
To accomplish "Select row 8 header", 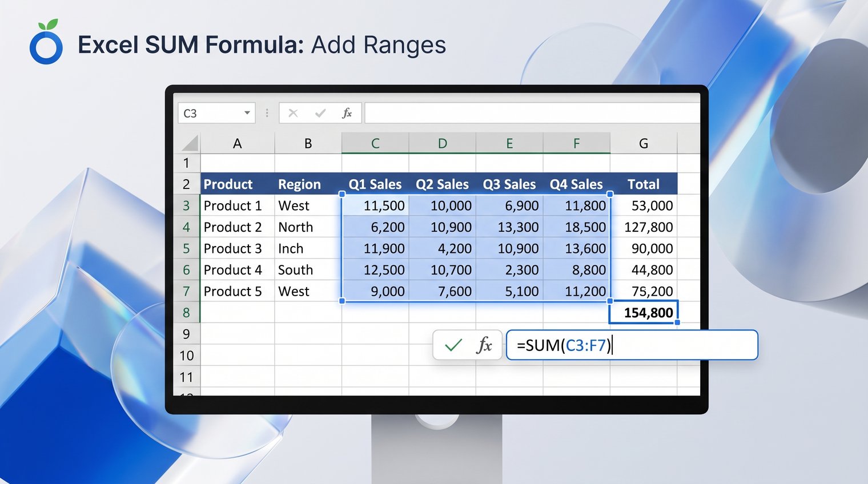I will coord(187,313).
